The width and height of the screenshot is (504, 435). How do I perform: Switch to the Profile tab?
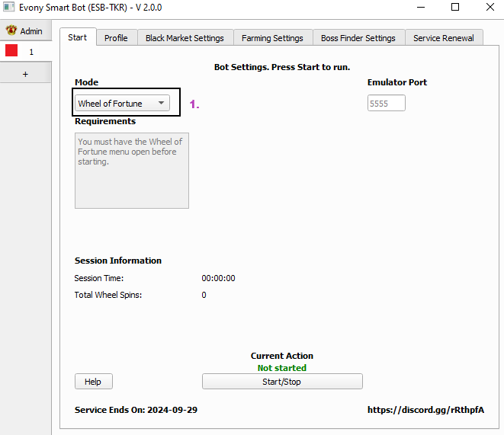[x=117, y=38]
